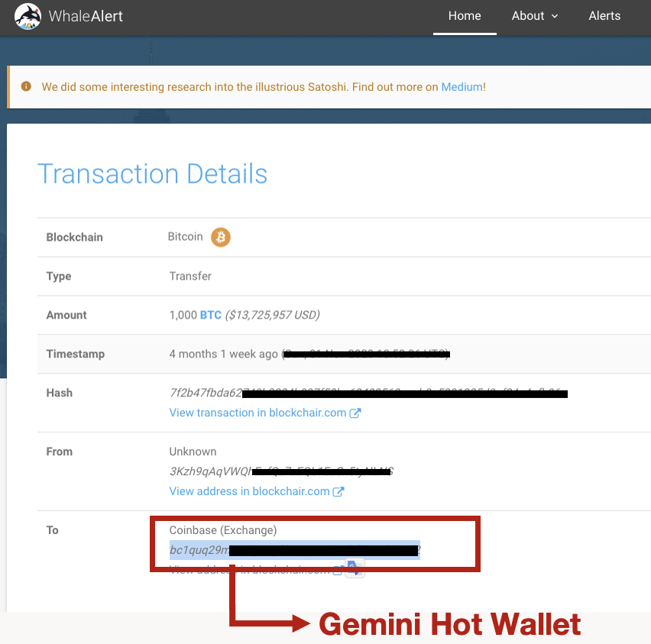651x644 pixels.
Task: Open View address link under From
Action: [x=249, y=491]
